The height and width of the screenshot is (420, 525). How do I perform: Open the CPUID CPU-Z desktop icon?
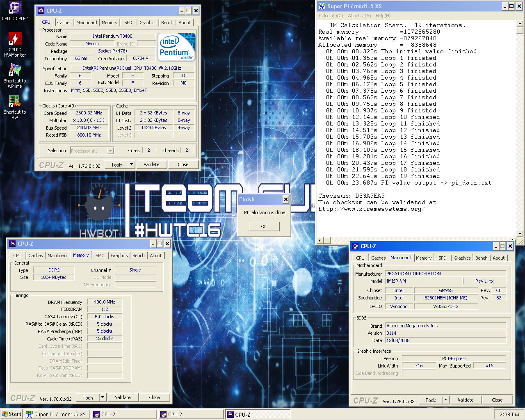click(x=15, y=11)
